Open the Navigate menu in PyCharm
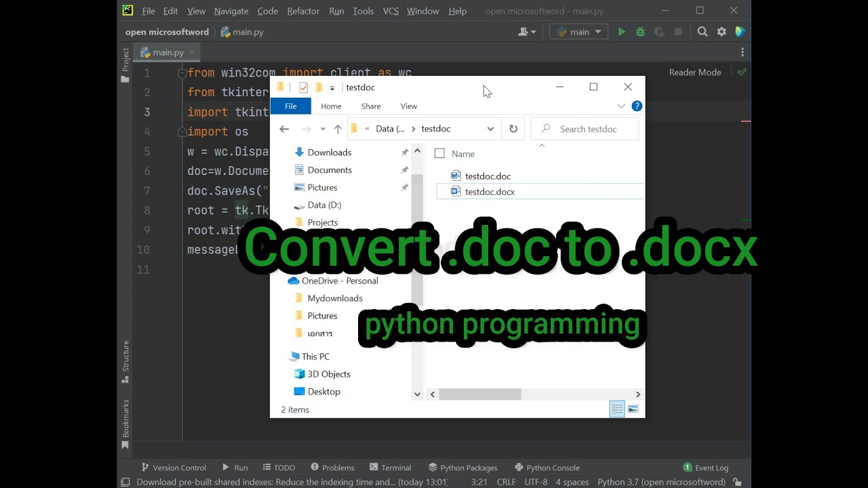Screen dimensions: 868x488 point(231,11)
